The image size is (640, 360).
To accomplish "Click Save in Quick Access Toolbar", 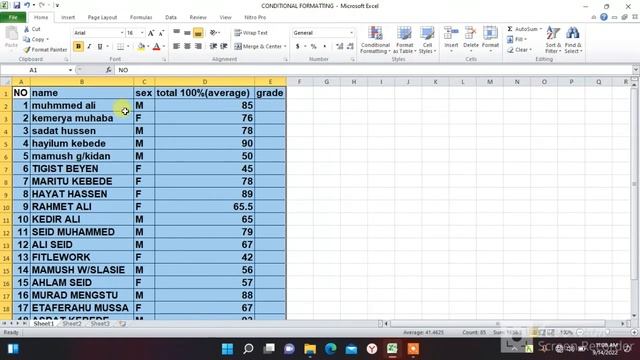I will tap(17, 5).
